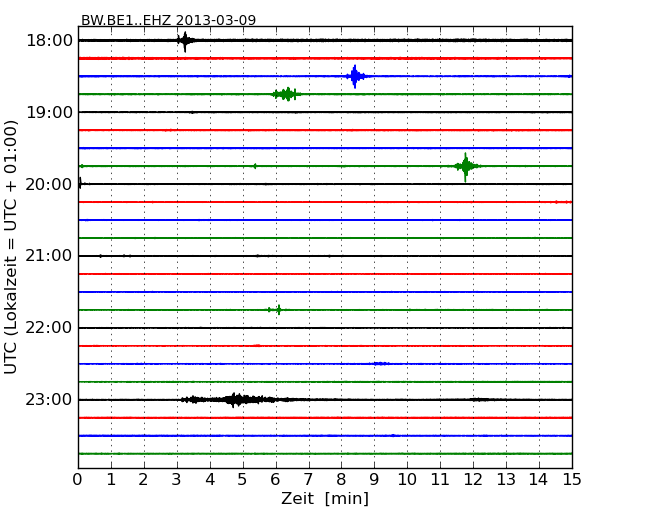Image resolution: width=650 pixels, height=520 pixels.
Task: Click the black spike at the start of the 20:00 trace
Action: coord(81,183)
